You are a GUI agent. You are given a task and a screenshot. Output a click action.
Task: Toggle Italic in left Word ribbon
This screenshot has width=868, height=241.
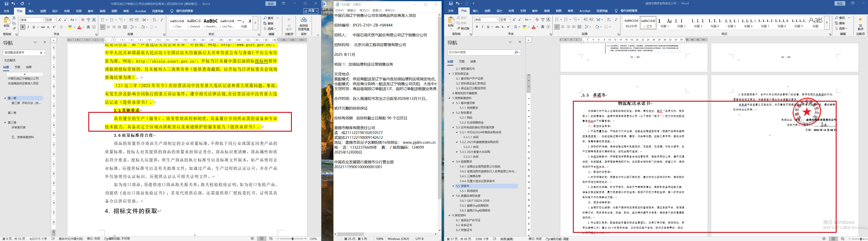click(28, 27)
